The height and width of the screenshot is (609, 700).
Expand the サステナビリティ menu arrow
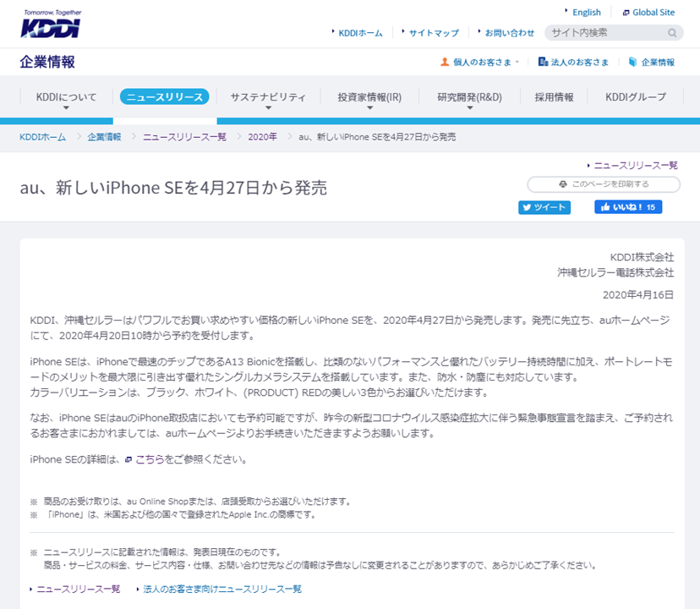[268, 107]
